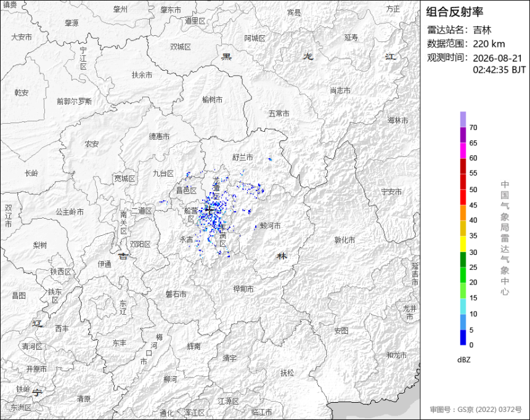Click the 组合反射率 title text
The width and height of the screenshot is (530, 420).
[454, 12]
